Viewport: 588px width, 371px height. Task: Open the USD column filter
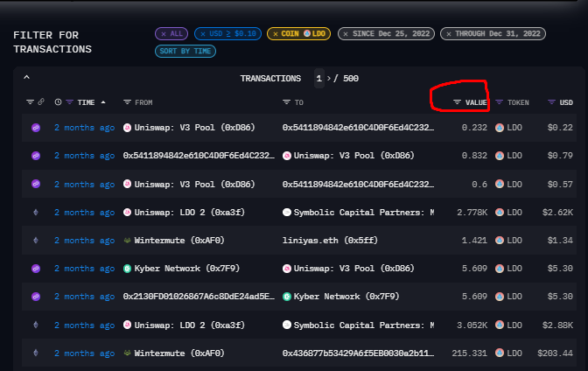point(551,102)
